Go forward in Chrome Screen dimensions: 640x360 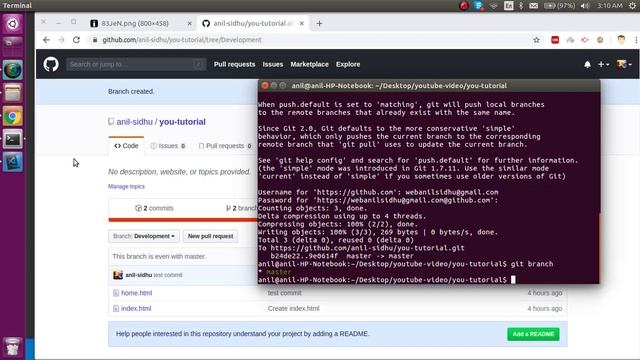61,40
